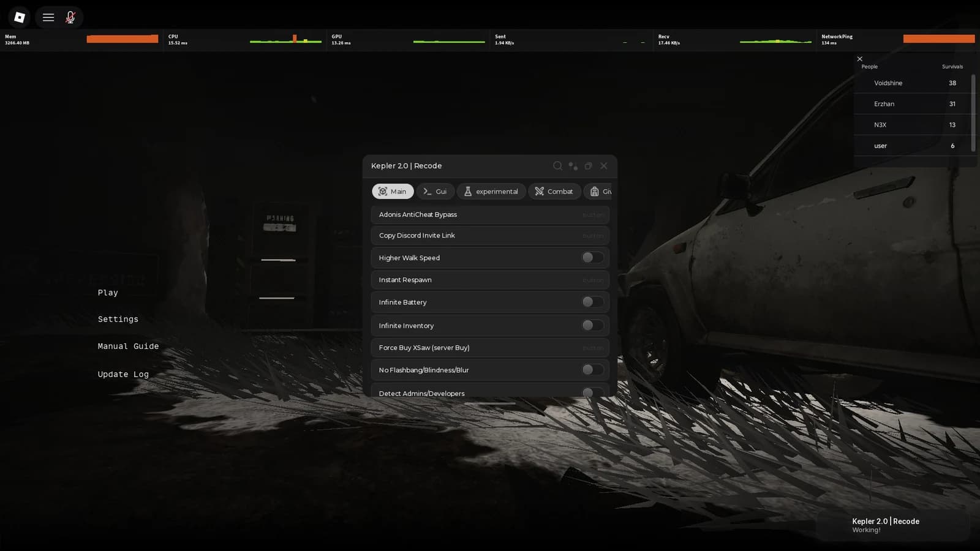
Task: Select the experimental tab
Action: [x=491, y=192]
